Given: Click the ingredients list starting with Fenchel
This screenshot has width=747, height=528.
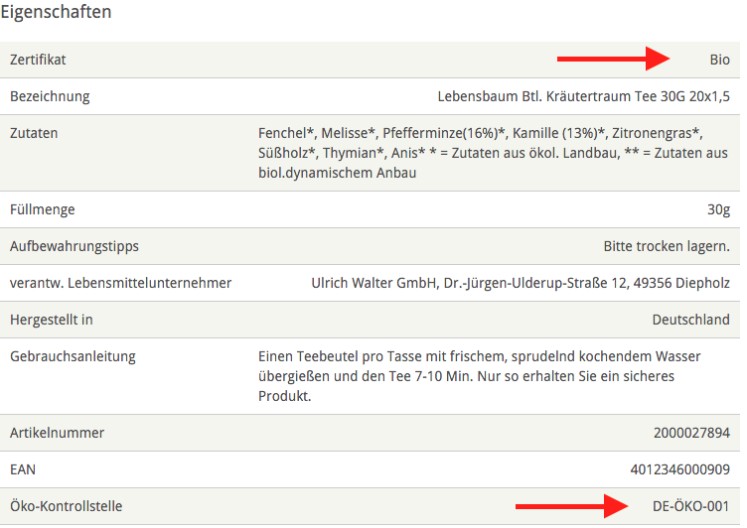Looking at the screenshot, I should tap(492, 153).
